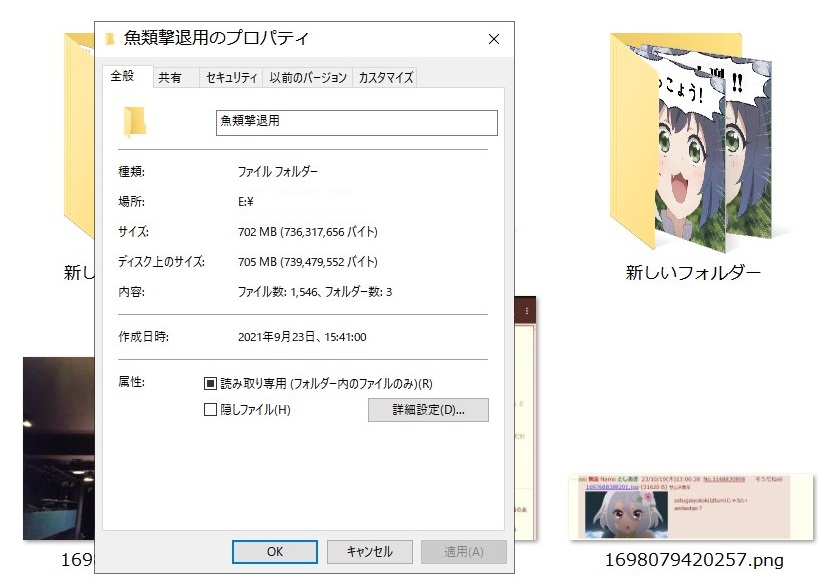Click the folder icon in the dialog title bar
The width and height of the screenshot is (818, 584).
click(x=110, y=39)
